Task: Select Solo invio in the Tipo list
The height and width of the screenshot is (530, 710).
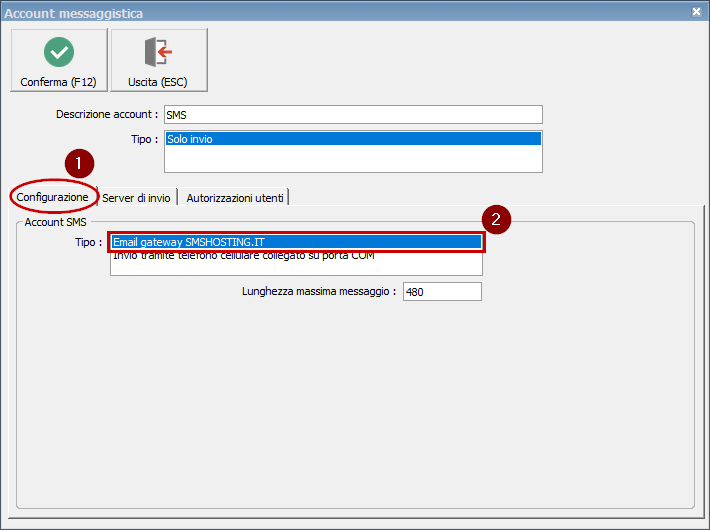Action: pos(353,139)
